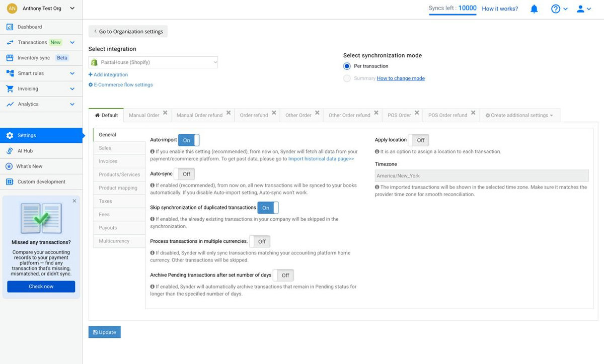Open the Sales settings section

(x=119, y=148)
